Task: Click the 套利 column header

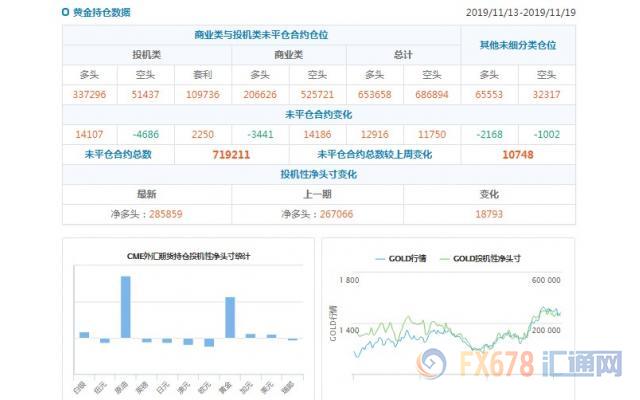Action: click(x=203, y=75)
